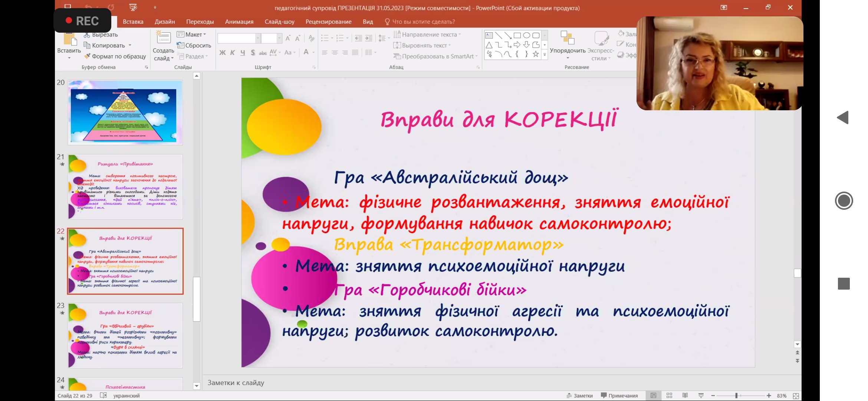Justify the text

tap(355, 53)
